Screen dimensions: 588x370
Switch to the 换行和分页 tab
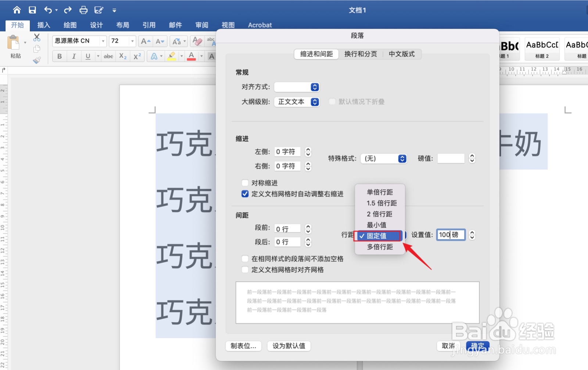(x=361, y=54)
